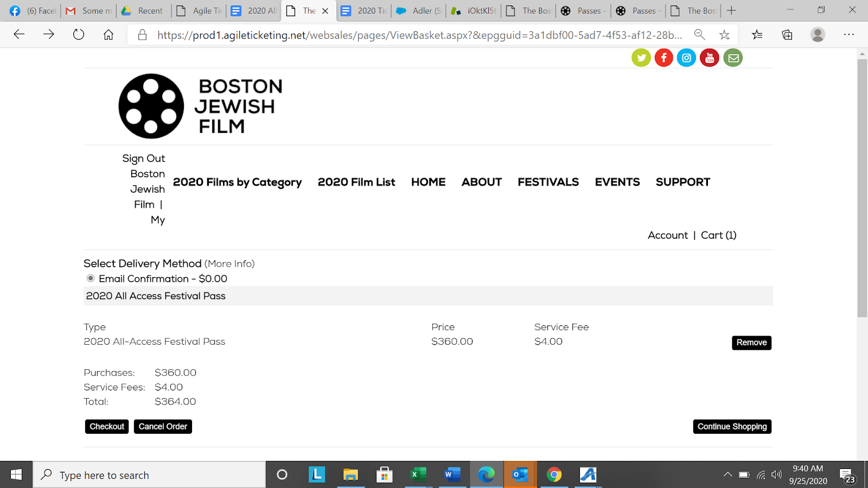Open Excel from the taskbar

pos(418,475)
